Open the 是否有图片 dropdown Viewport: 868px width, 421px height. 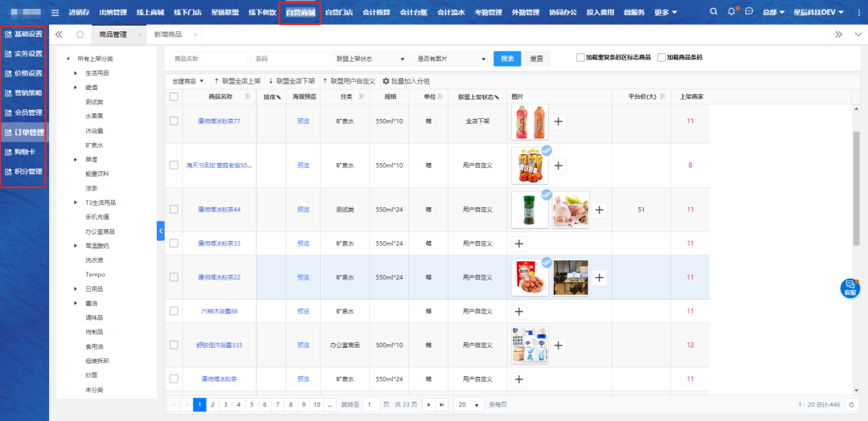pyautogui.click(x=450, y=59)
